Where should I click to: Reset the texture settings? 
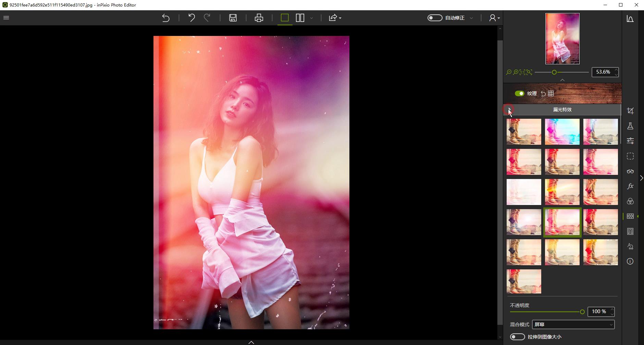543,93
